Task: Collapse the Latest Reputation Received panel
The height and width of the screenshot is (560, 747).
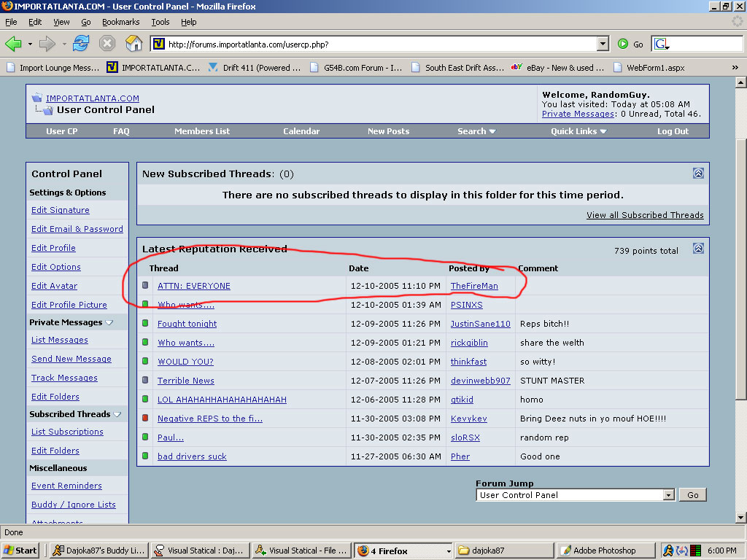Action: click(x=698, y=249)
